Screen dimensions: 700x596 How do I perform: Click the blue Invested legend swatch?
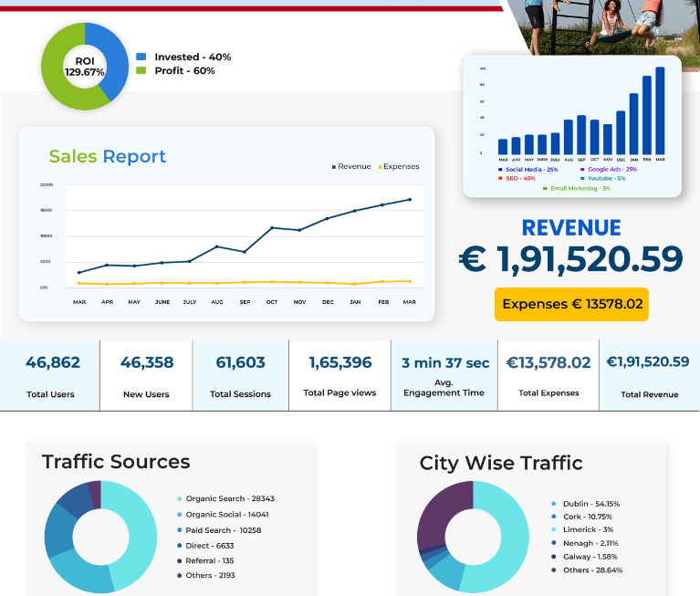141,57
